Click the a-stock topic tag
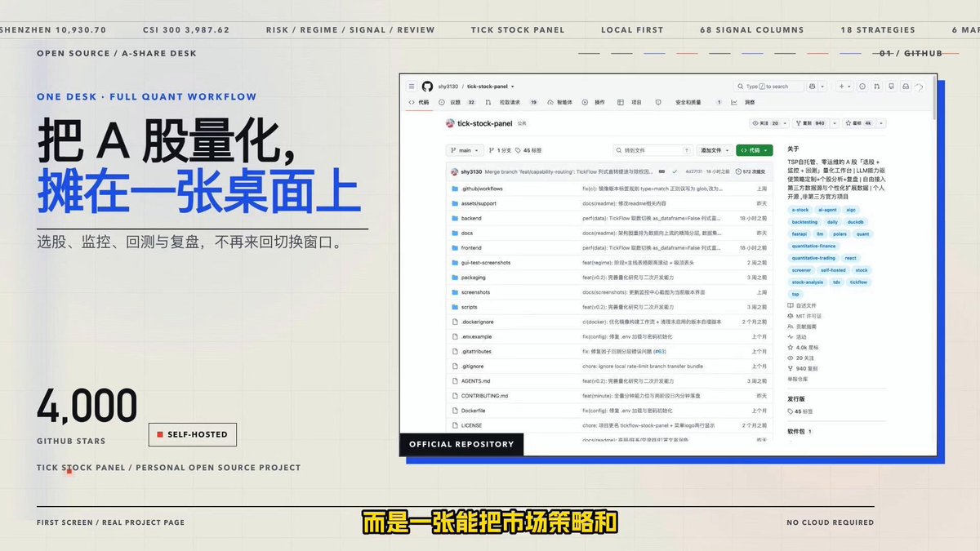Image resolution: width=980 pixels, height=551 pixels. (x=800, y=210)
